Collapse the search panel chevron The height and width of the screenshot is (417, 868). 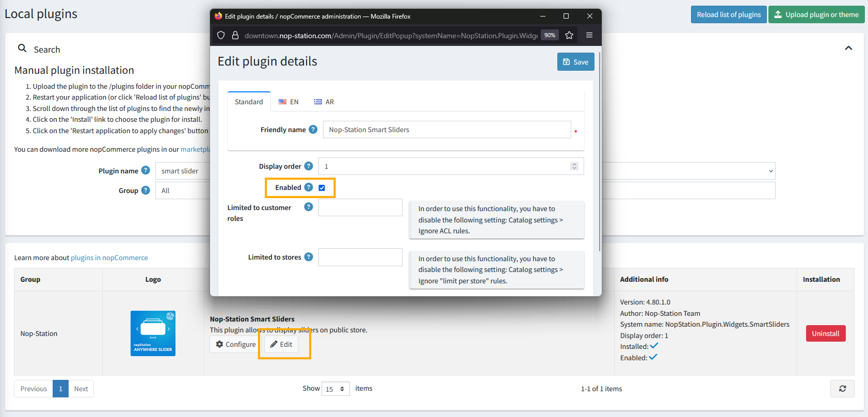point(848,48)
